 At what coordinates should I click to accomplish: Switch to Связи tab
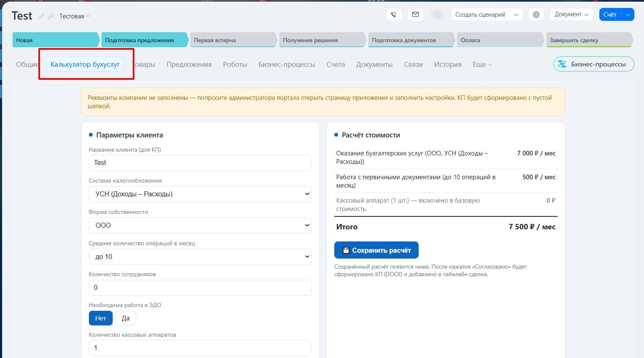pos(413,64)
